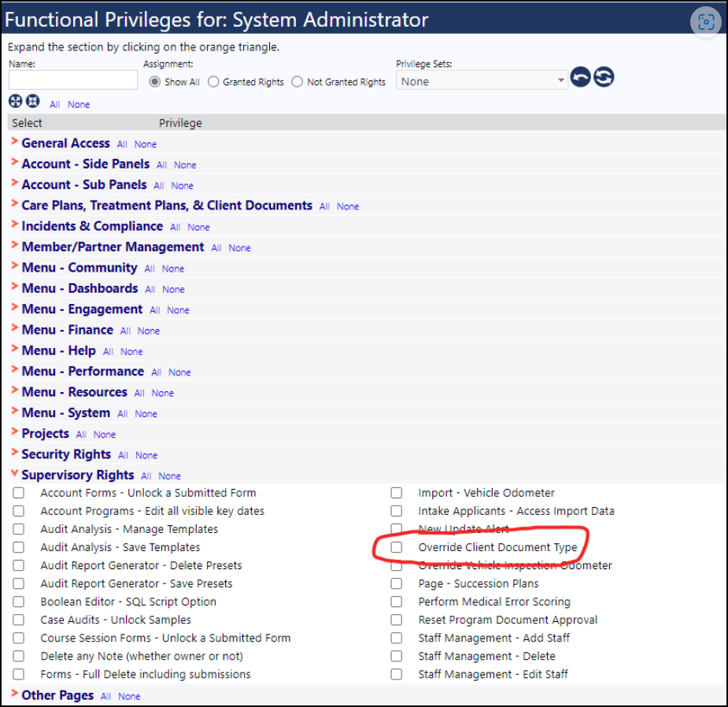Check Account Programs - Edit all visible key dates
This screenshot has height=707, width=728.
click(19, 511)
